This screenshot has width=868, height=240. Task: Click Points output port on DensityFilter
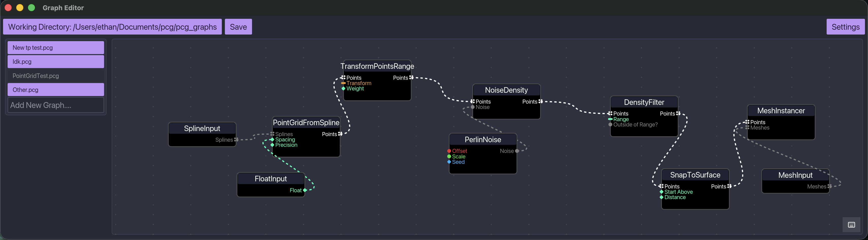(678, 114)
